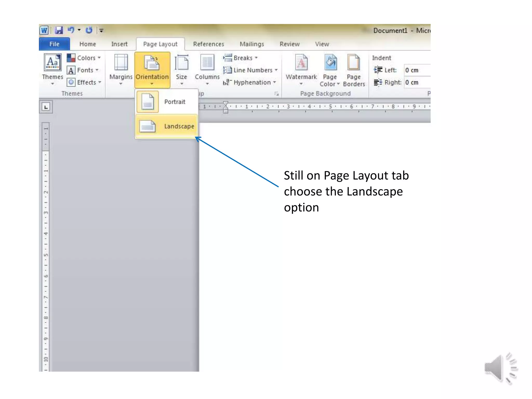Image resolution: width=532 pixels, height=399 pixels.
Task: Open the Page Setup dialog launcher
Action: tap(277, 94)
